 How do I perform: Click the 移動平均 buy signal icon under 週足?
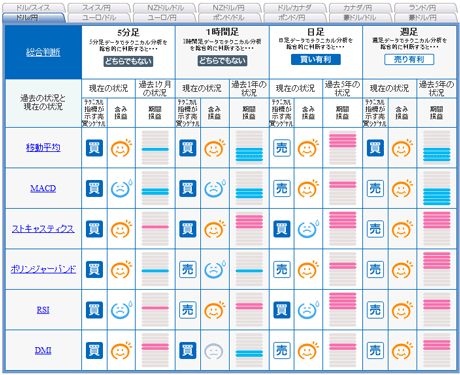pyautogui.click(x=375, y=148)
